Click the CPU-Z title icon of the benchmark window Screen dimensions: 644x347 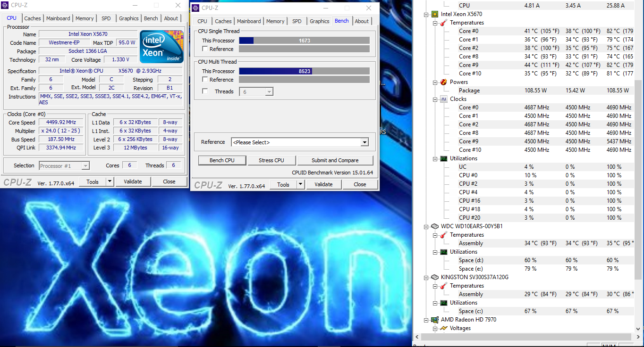pos(195,8)
